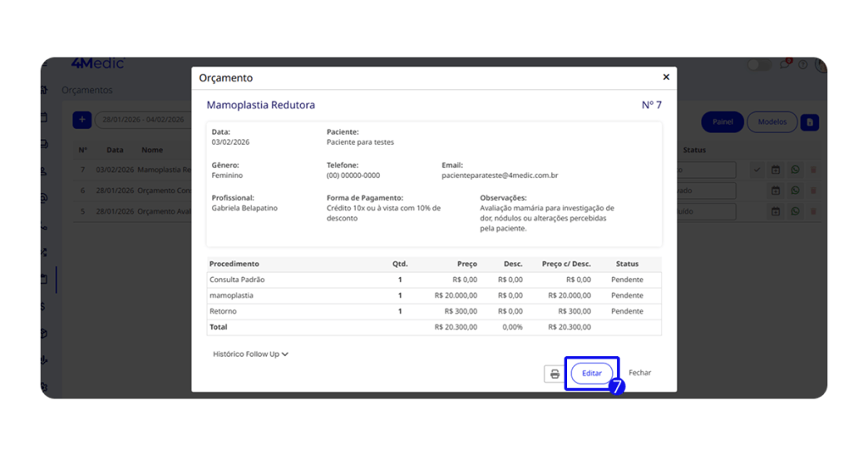Click the approve checkmark on first row
Image resolution: width=868 pixels, height=456 pixels.
click(x=757, y=170)
